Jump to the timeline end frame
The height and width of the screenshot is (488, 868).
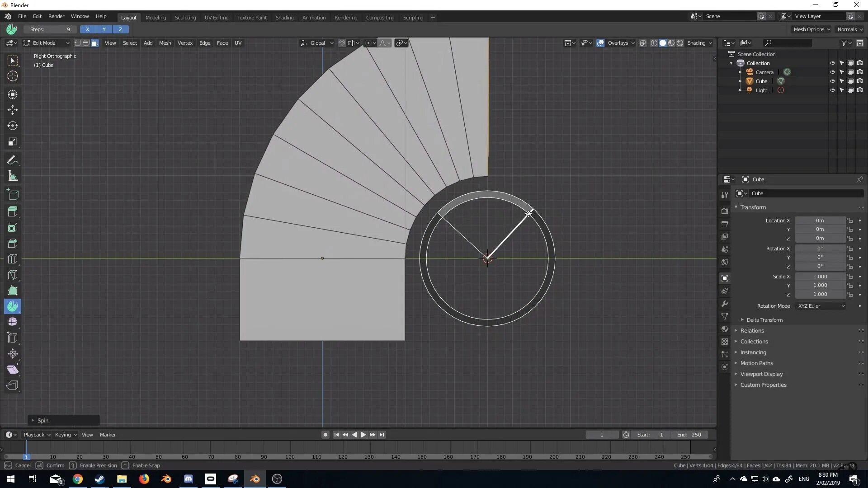[382, 435]
